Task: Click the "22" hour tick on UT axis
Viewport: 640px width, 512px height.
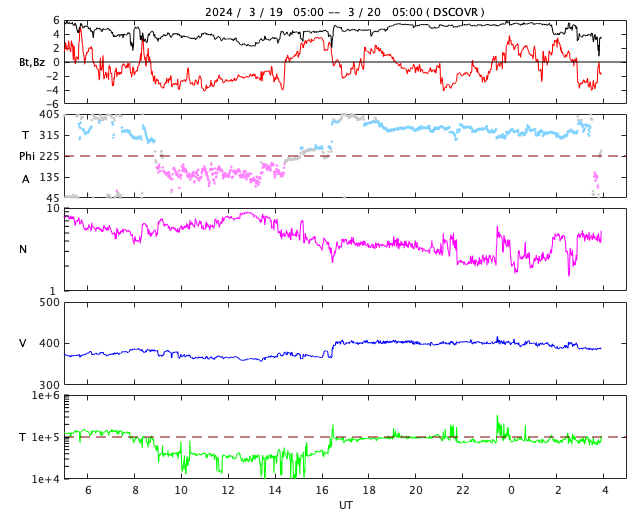Action: tap(463, 490)
